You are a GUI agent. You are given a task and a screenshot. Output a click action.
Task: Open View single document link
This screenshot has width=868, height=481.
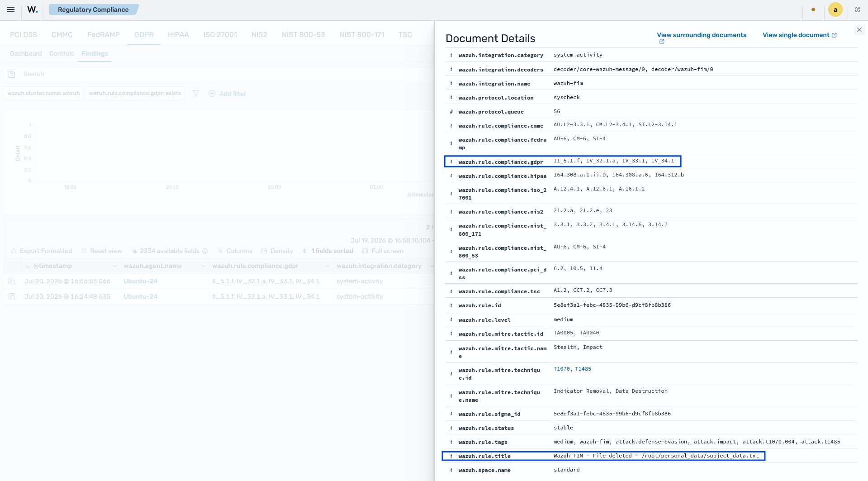pos(800,35)
